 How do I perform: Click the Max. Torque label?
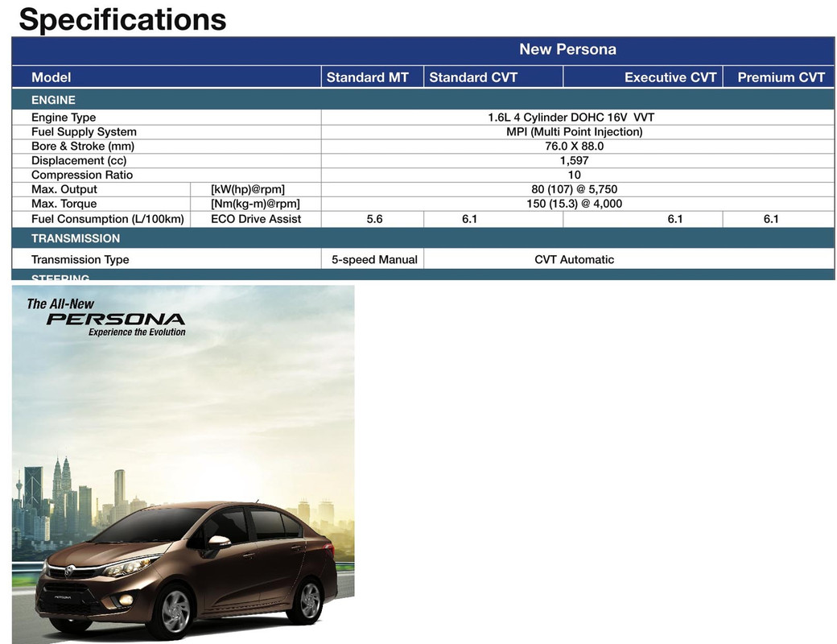[64, 204]
